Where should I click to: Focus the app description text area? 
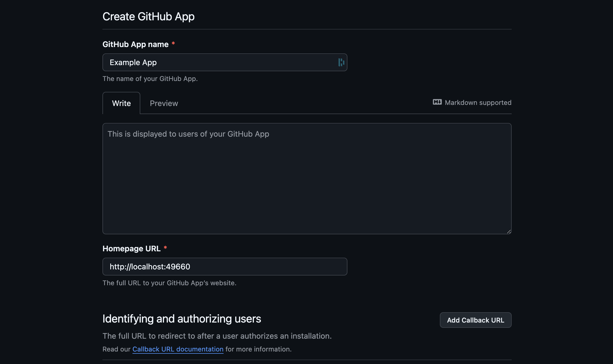[307, 179]
